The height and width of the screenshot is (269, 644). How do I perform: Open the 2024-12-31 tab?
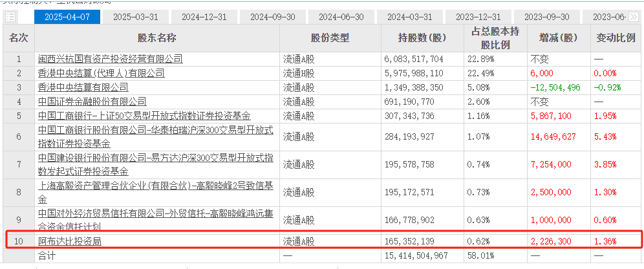click(x=204, y=17)
